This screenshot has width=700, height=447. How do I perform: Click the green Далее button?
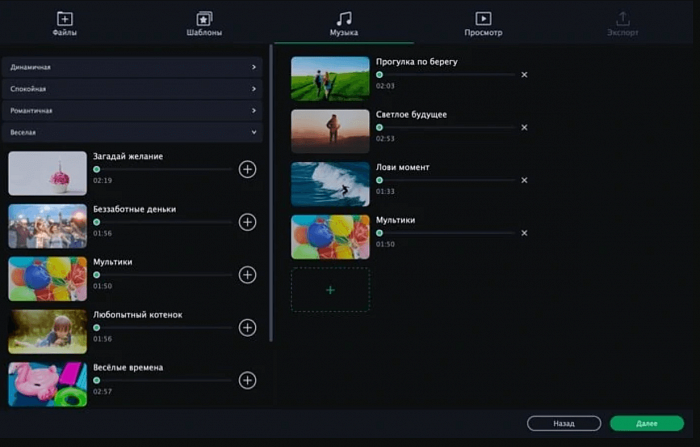click(646, 423)
